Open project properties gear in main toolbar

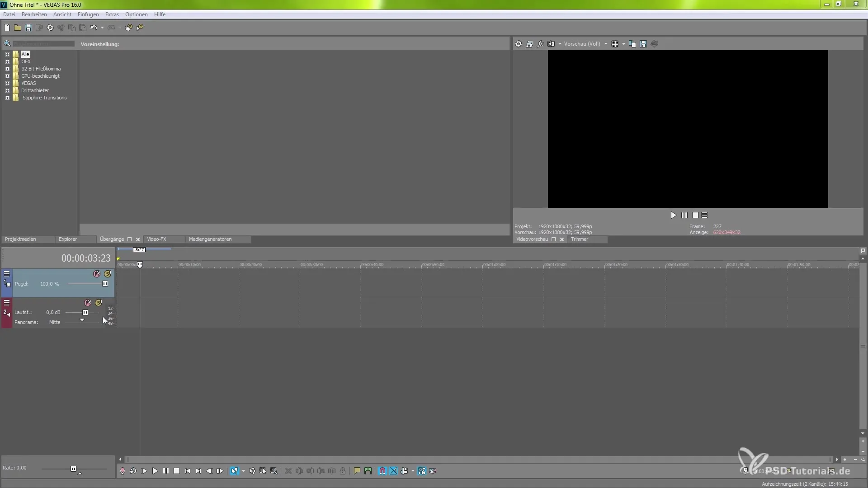50,28
